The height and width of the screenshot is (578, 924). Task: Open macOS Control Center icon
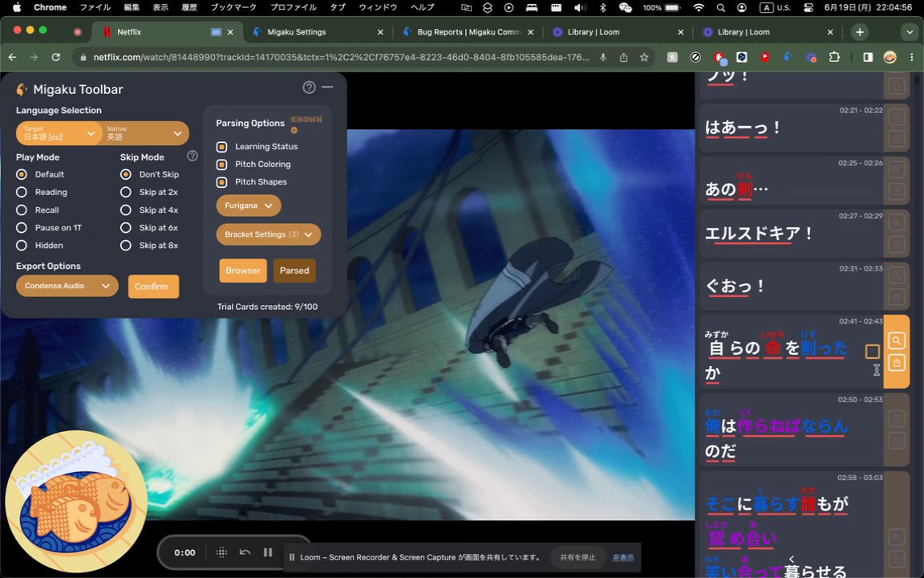[x=808, y=8]
